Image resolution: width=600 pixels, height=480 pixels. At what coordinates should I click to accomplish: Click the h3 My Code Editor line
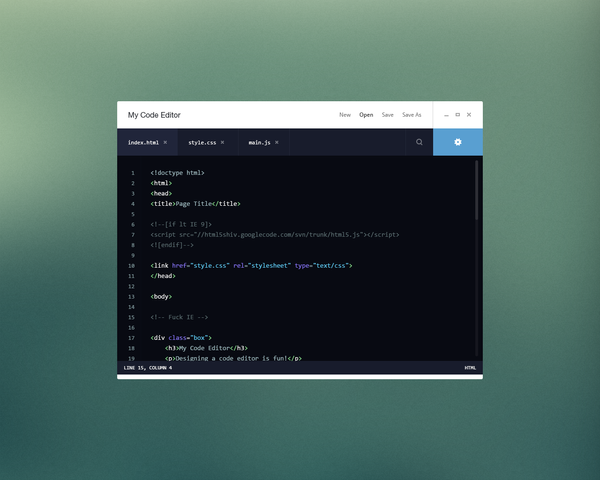(206, 348)
